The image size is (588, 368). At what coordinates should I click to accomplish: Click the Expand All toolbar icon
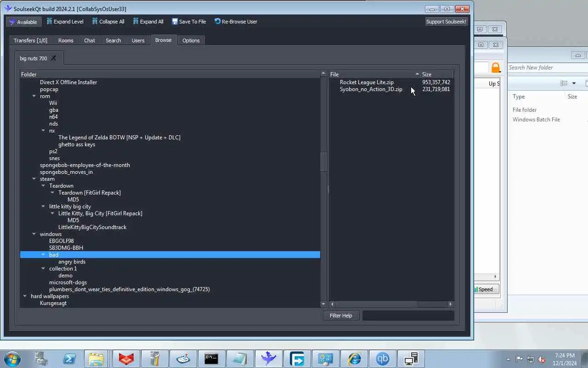(x=136, y=22)
